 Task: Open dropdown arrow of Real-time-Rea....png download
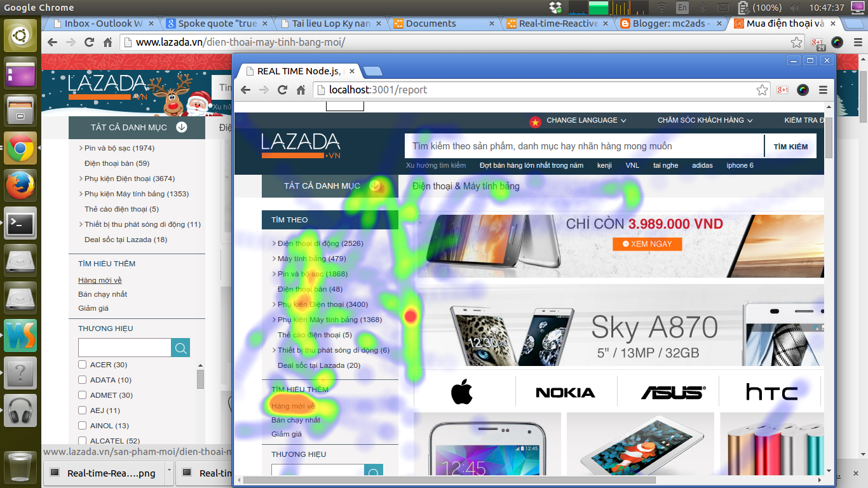click(168, 473)
